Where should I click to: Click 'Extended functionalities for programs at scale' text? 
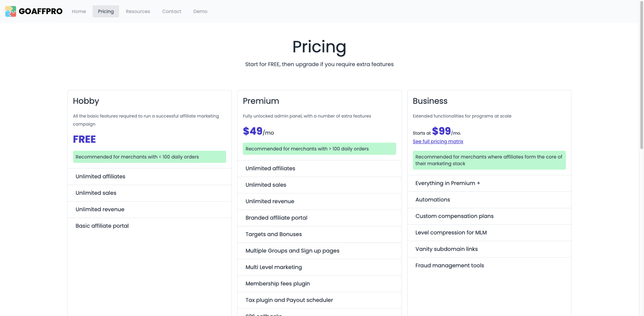coord(462,116)
